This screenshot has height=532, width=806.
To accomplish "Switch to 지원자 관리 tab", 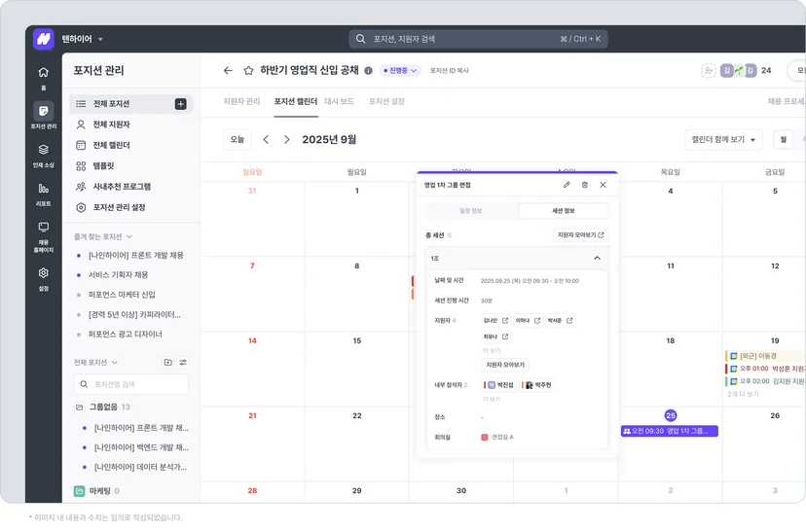I will point(241,102).
